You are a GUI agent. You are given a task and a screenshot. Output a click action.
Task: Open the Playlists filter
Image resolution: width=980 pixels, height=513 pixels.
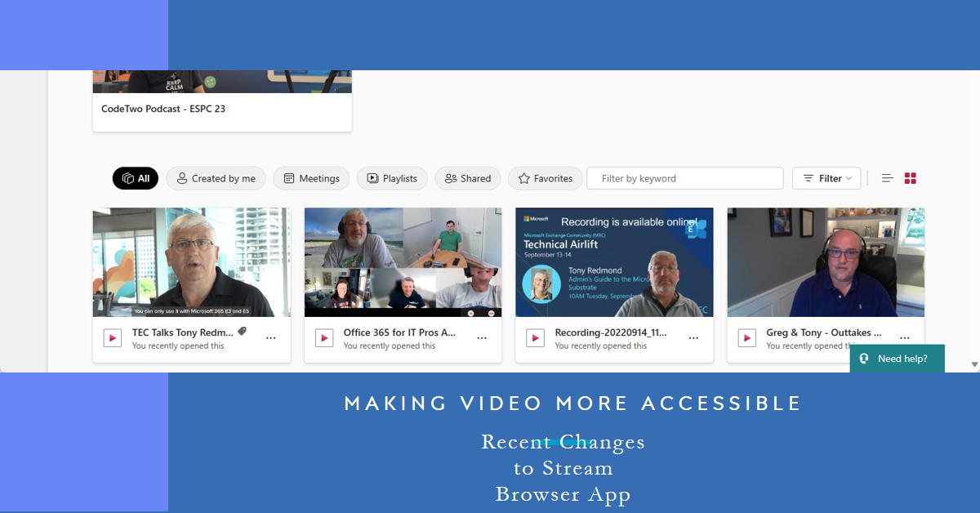(392, 178)
